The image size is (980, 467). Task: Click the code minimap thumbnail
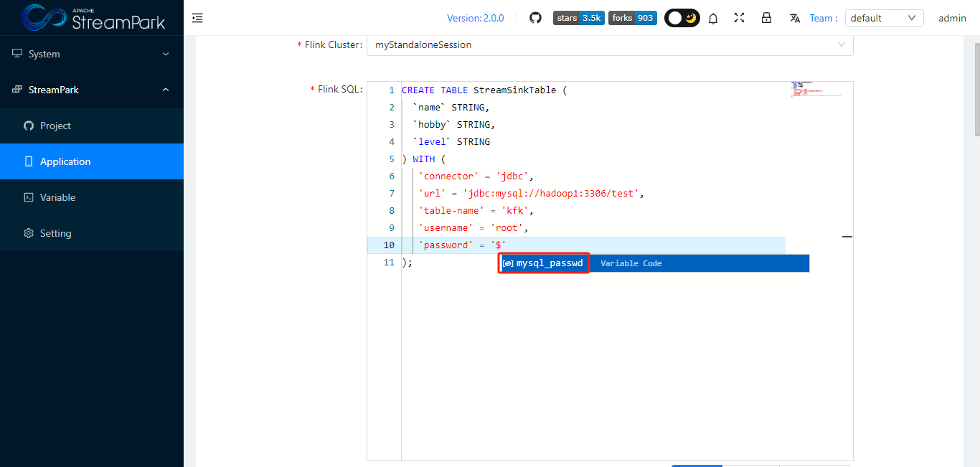pyautogui.click(x=816, y=89)
